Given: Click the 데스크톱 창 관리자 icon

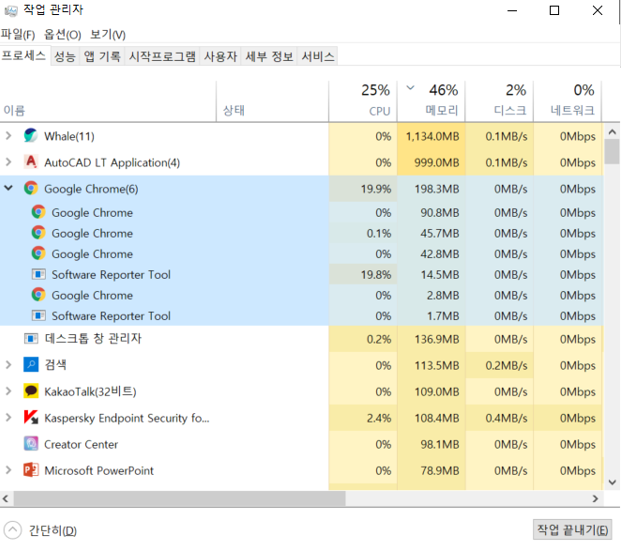Looking at the screenshot, I should point(31,339).
